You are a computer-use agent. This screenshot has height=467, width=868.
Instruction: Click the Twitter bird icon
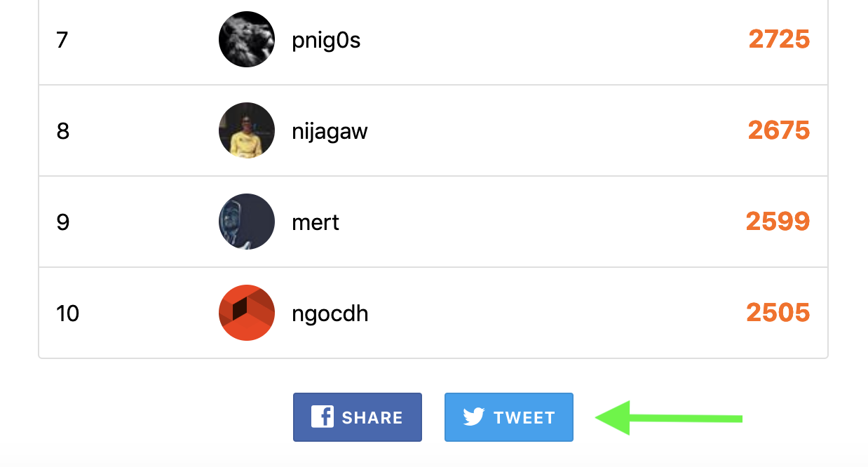tap(474, 417)
